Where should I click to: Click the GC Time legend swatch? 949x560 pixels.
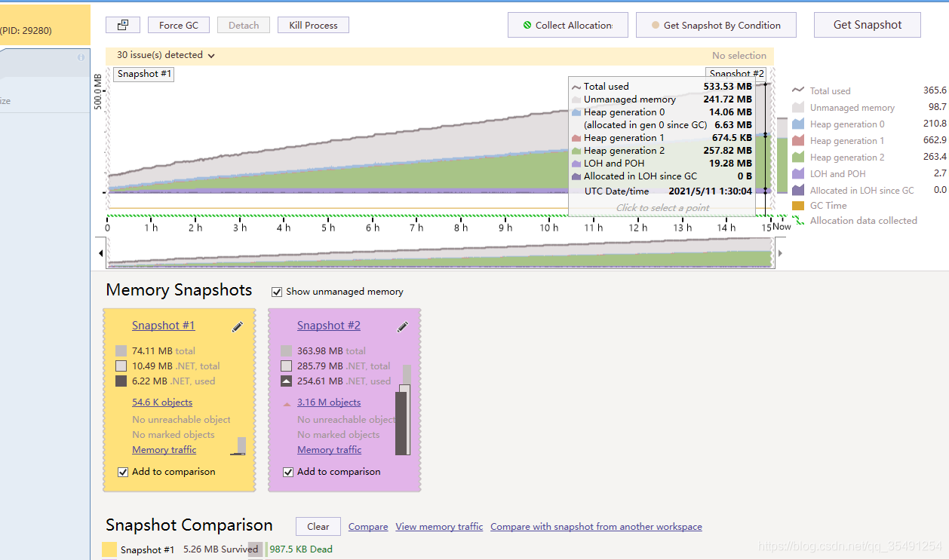(x=798, y=206)
